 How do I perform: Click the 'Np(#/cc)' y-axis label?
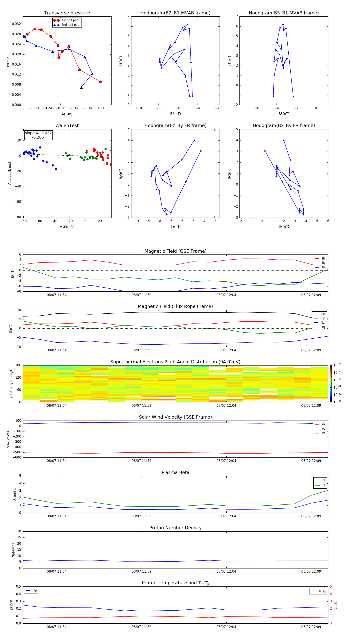click(x=13, y=550)
